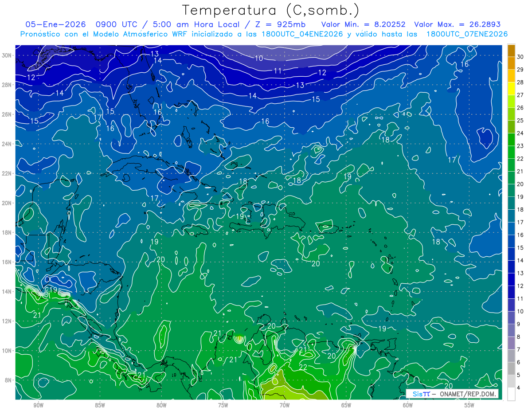The width and height of the screenshot is (532, 411).
Task: Click the purple colorbar segment between 7 and 8
Action: tap(511, 343)
